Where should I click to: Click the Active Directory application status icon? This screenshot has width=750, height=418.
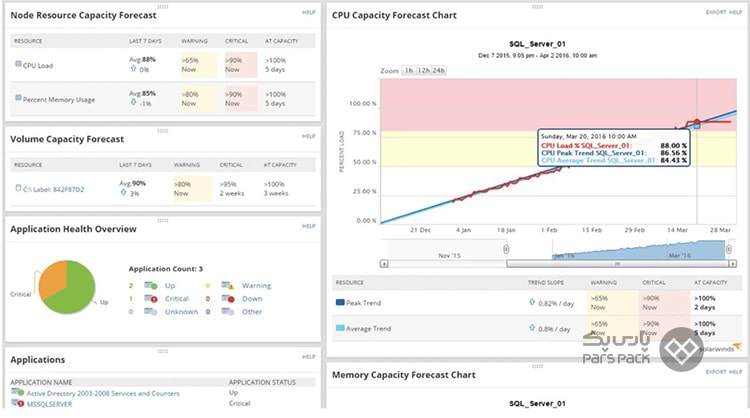tap(18, 392)
